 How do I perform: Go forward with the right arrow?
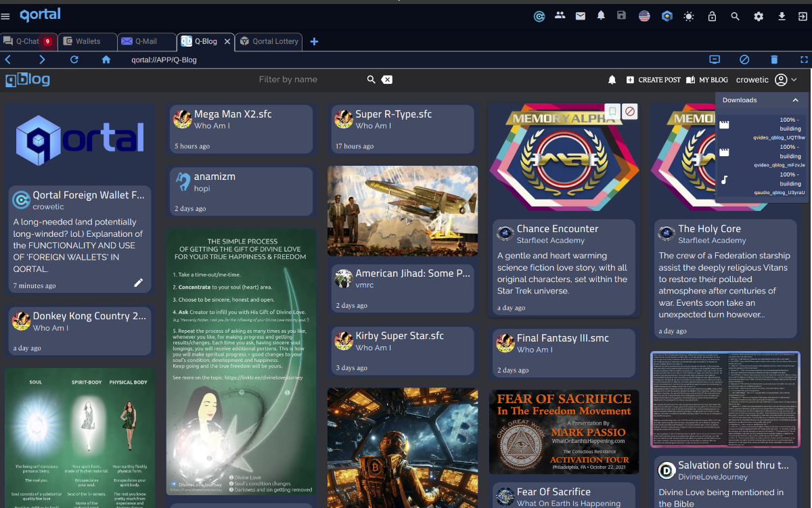pyautogui.click(x=42, y=60)
